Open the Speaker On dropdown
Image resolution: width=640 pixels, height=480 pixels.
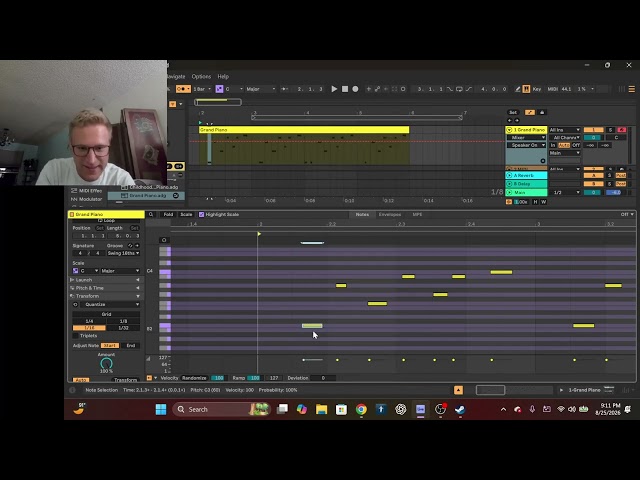tap(528, 145)
